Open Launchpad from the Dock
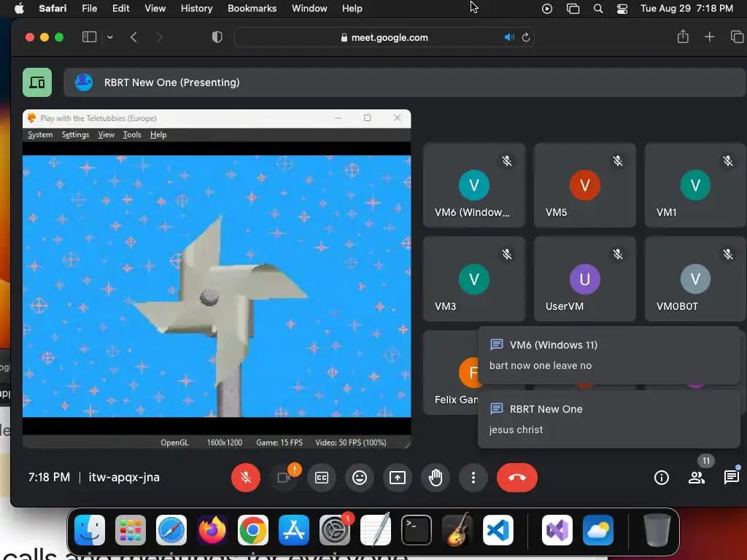This screenshot has width=747, height=560. [131, 530]
